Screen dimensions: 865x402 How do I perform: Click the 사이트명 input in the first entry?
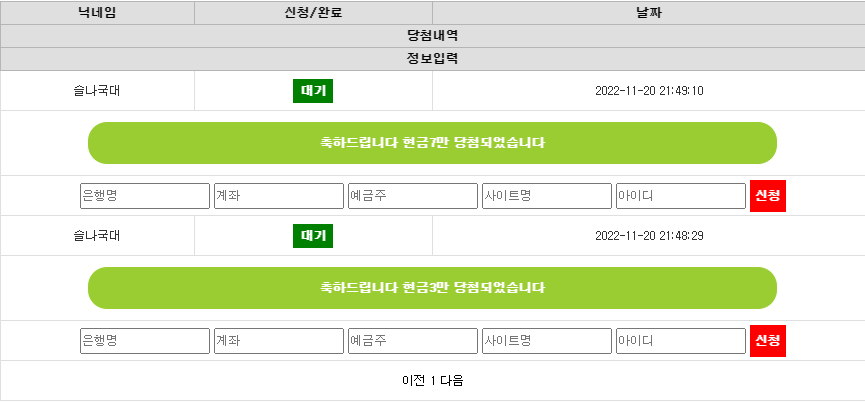click(x=547, y=196)
